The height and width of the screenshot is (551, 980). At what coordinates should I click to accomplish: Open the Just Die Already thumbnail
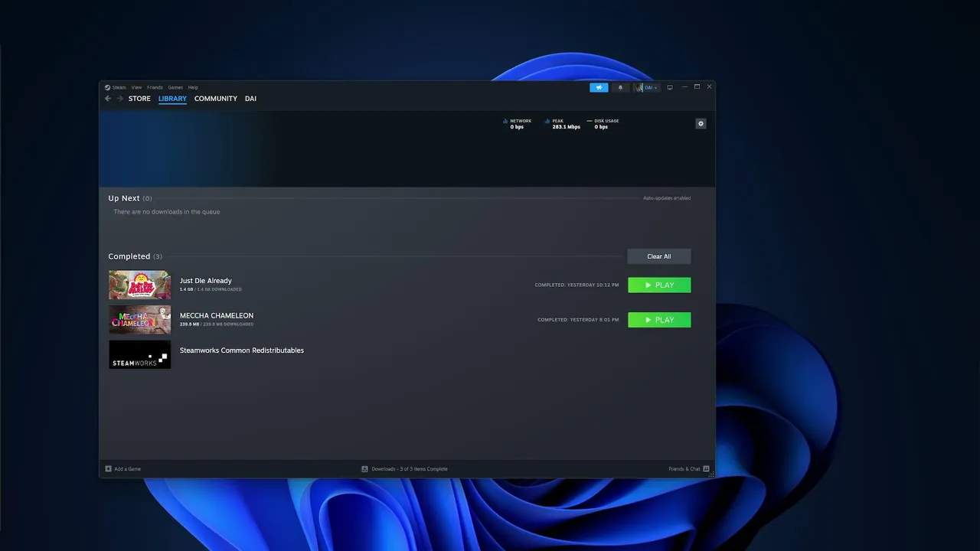(x=139, y=285)
